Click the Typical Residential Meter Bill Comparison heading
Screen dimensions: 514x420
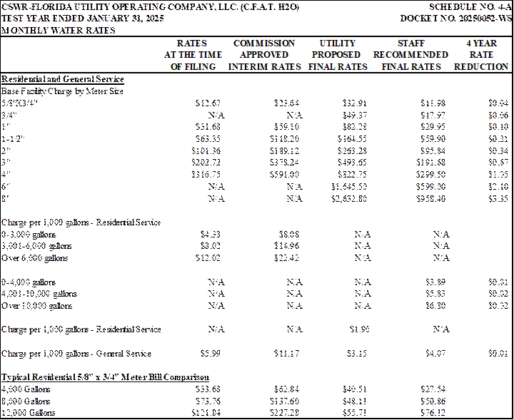[105, 377]
